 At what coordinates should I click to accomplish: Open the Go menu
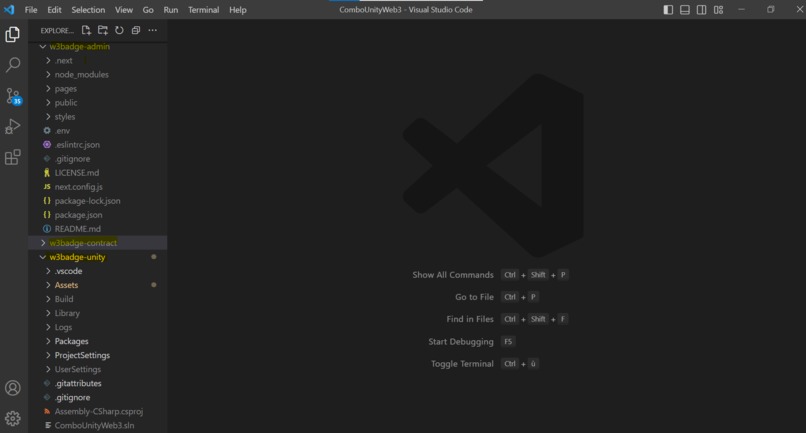148,10
